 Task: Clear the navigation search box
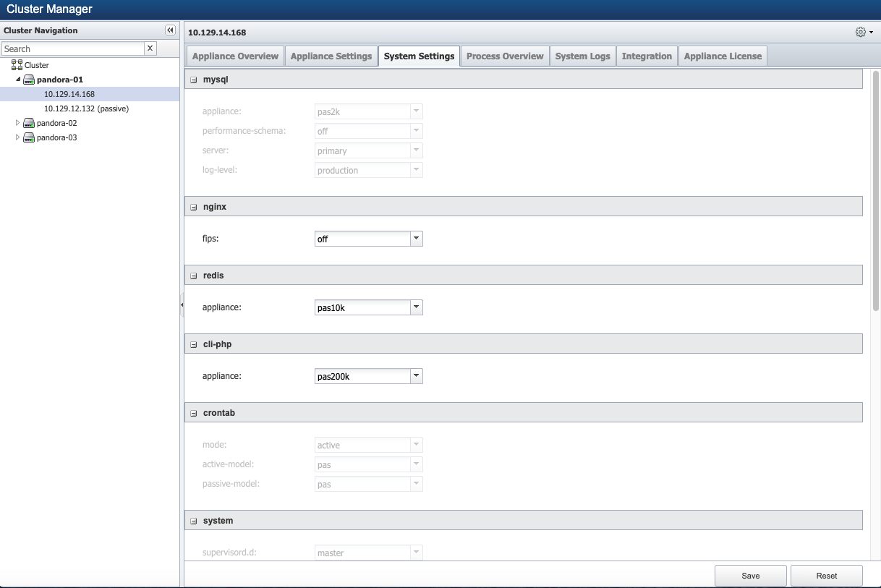(x=150, y=48)
